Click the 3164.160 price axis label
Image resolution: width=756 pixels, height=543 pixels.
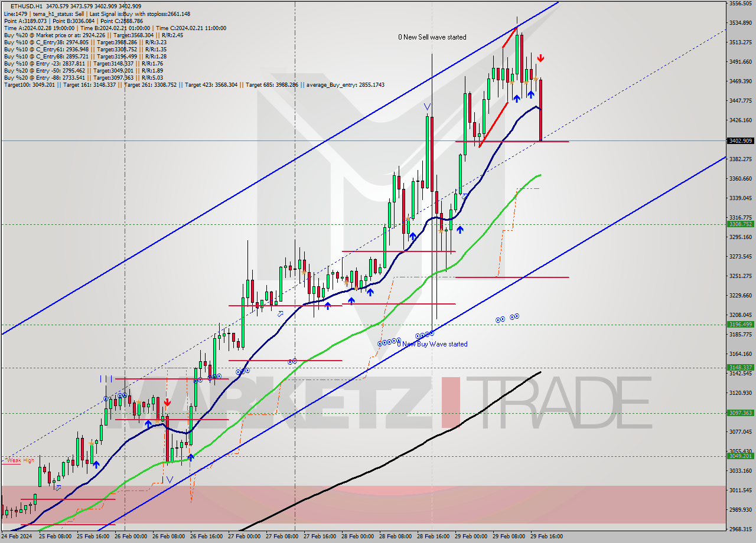[x=741, y=354]
